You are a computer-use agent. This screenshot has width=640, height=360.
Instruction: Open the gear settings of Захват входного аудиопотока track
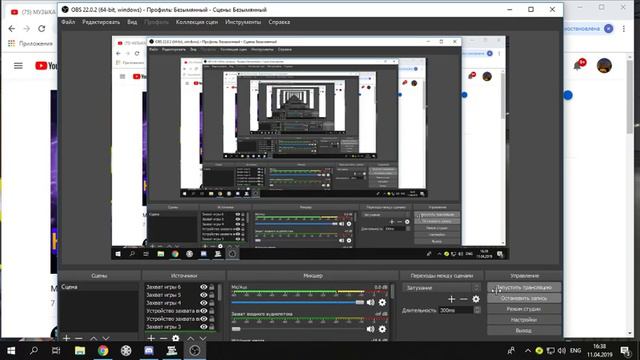pos(382,329)
